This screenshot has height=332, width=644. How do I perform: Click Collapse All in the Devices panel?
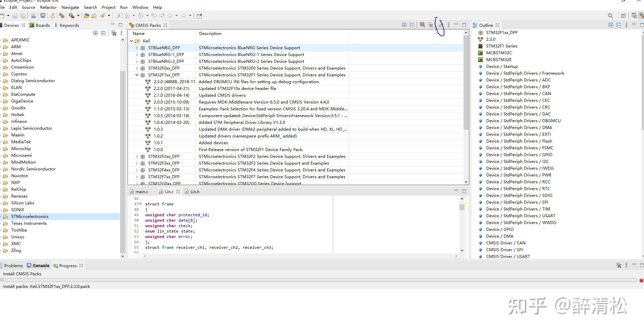point(103,33)
